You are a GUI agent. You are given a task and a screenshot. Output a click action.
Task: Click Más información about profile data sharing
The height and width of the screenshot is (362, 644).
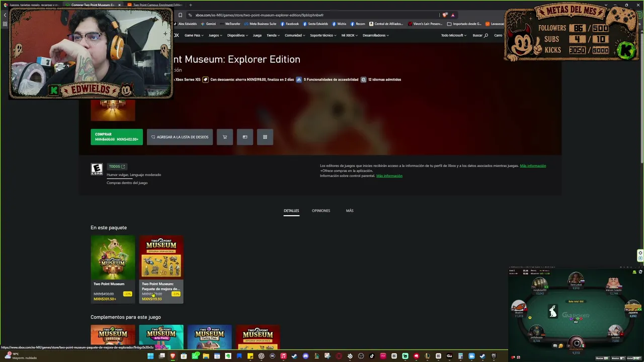click(x=533, y=166)
